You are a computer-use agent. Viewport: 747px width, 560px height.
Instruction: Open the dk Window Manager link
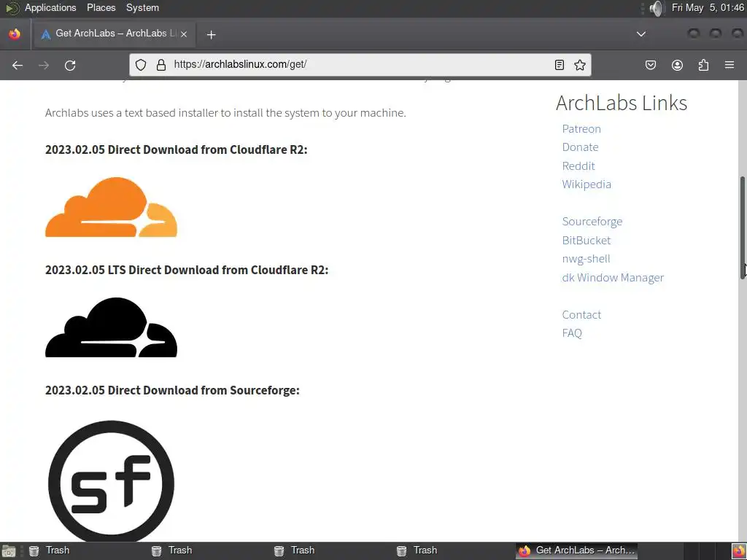(613, 278)
